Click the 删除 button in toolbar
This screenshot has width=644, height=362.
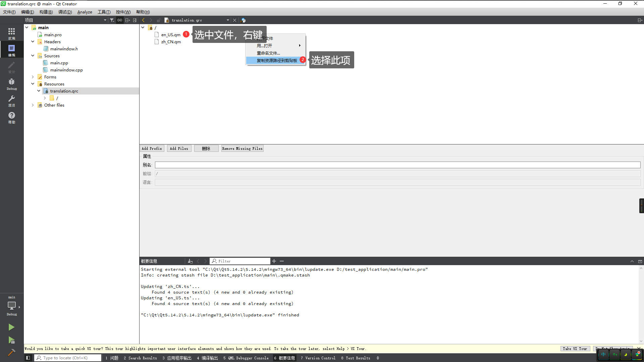[x=206, y=148]
